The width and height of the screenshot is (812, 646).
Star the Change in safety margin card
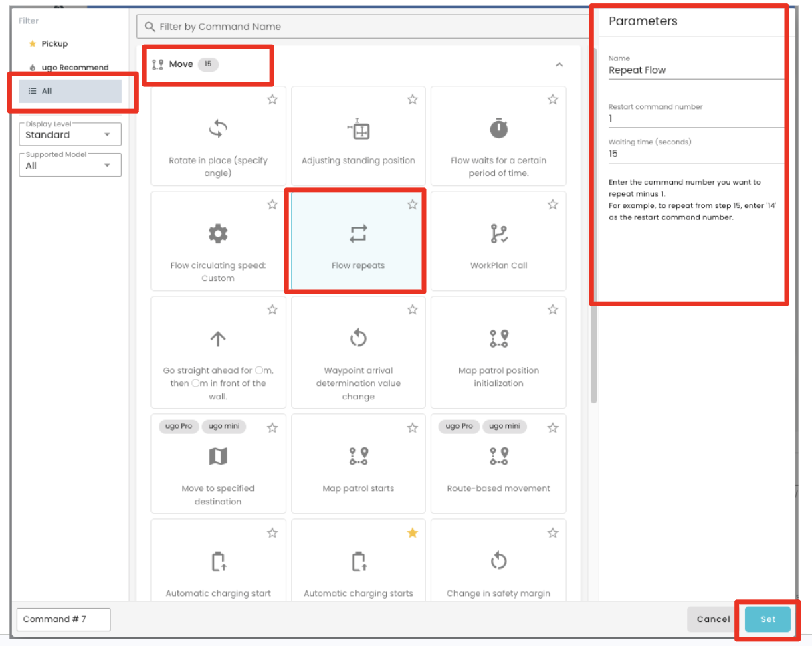[x=553, y=533]
